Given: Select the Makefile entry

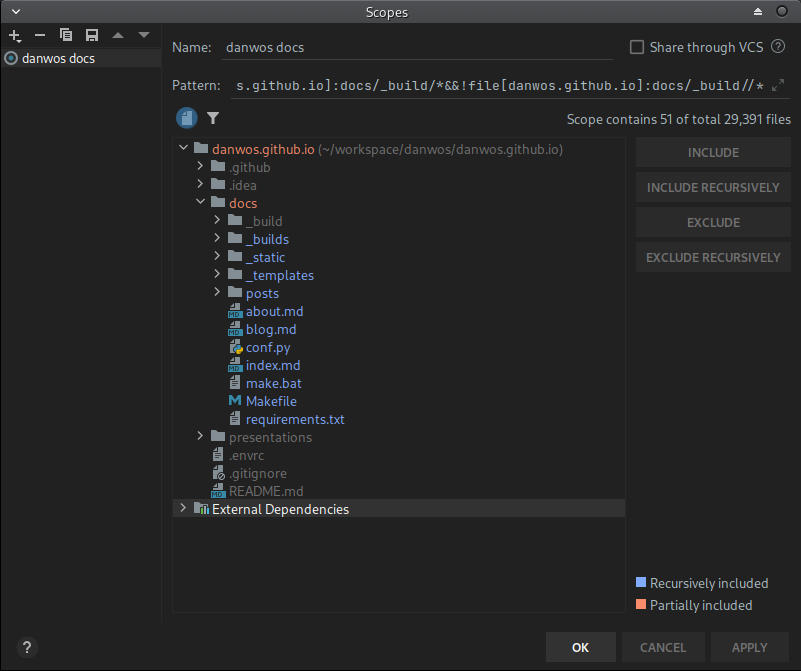Looking at the screenshot, I should coord(271,401).
